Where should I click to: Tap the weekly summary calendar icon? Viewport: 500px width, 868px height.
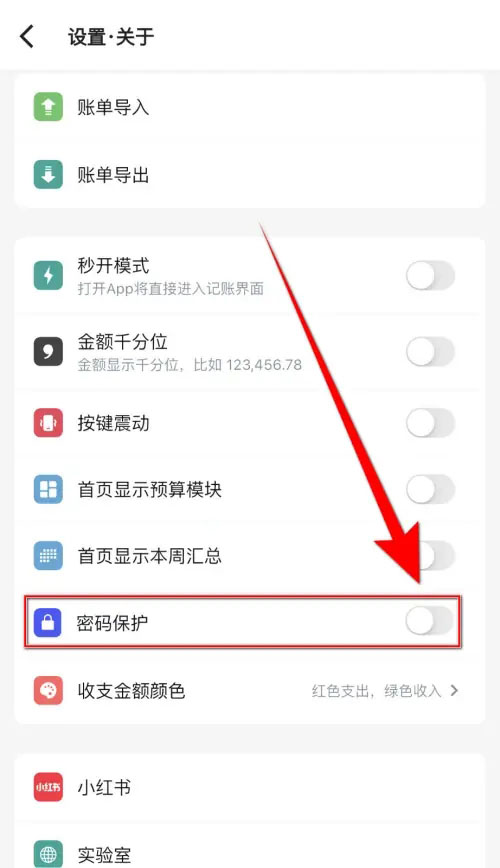48,555
